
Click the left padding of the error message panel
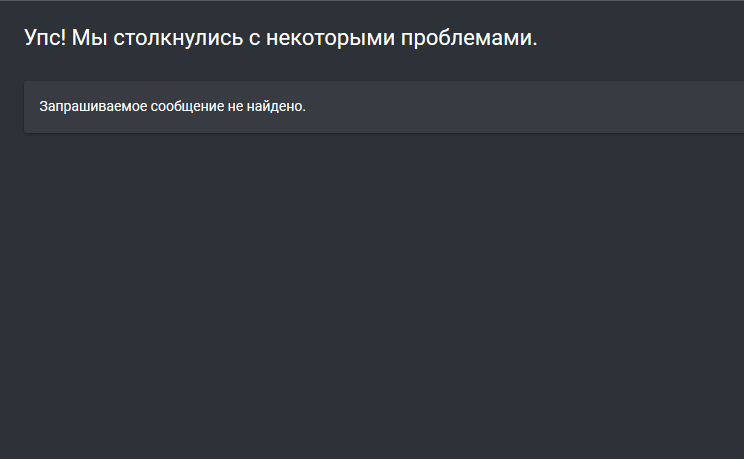tap(31, 106)
